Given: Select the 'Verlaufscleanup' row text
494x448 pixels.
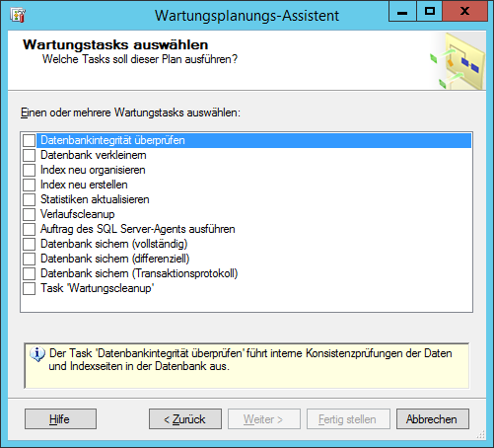Looking at the screenshot, I should [x=78, y=214].
